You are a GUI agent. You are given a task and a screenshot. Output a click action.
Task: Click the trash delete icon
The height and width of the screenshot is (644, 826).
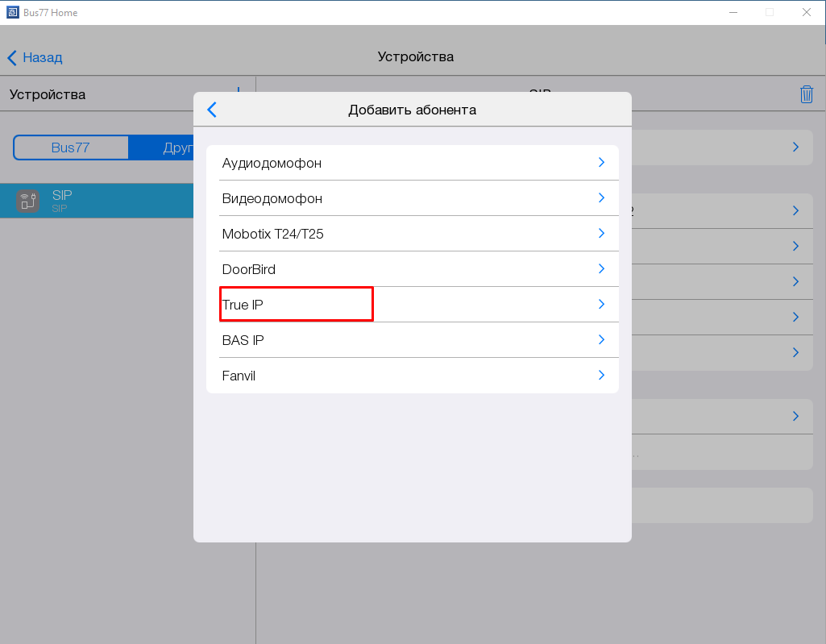coord(806,94)
